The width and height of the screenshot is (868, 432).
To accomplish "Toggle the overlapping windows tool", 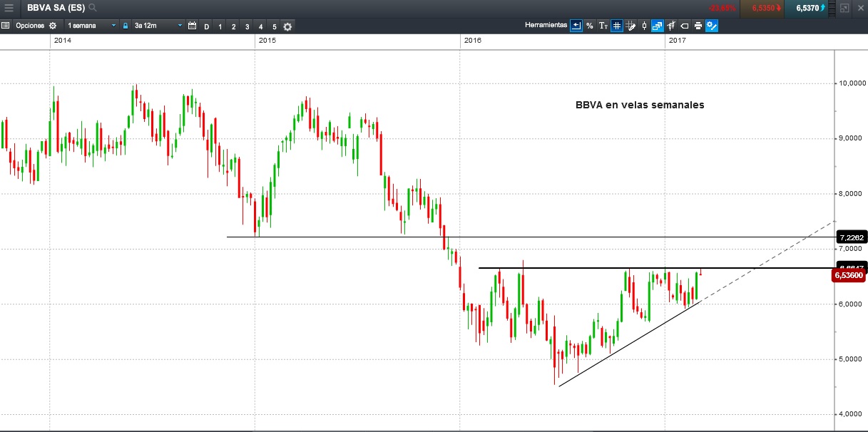I will point(658,26).
